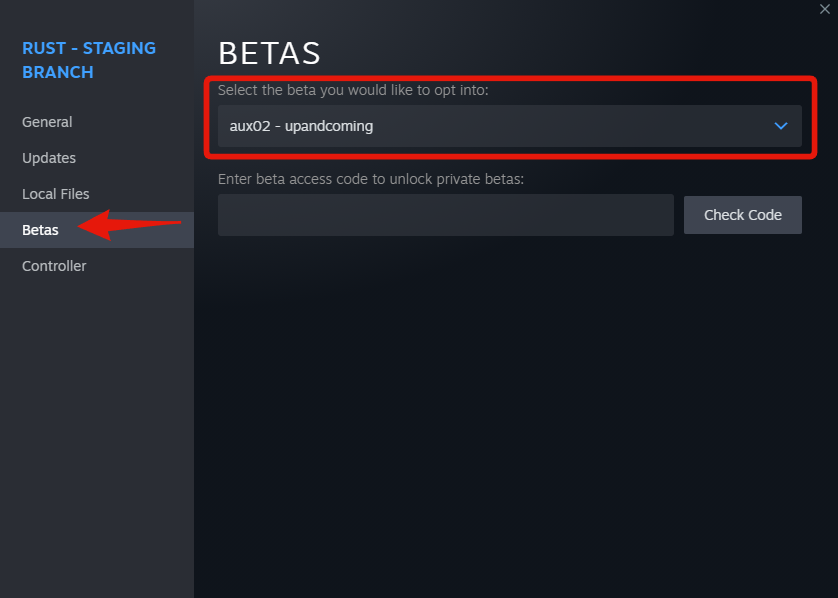Switch to the Updates tab
The image size is (838, 598).
49,158
